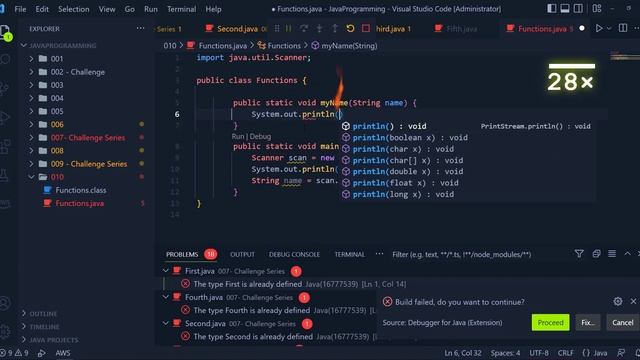The width and height of the screenshot is (640, 360).
Task: Split the editor right
Action: (x=623, y=28)
